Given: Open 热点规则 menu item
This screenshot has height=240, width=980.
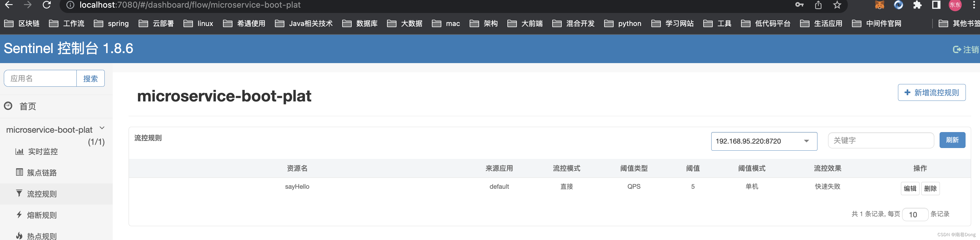Looking at the screenshot, I should click(42, 236).
